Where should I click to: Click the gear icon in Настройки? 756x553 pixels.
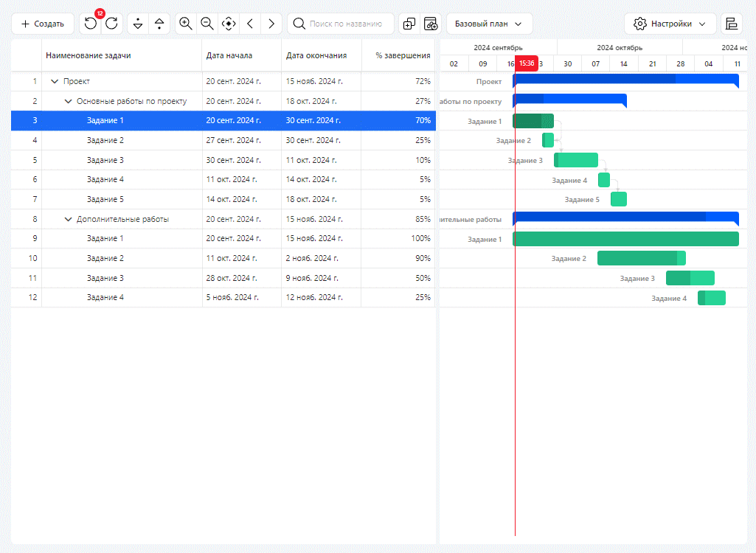(639, 24)
